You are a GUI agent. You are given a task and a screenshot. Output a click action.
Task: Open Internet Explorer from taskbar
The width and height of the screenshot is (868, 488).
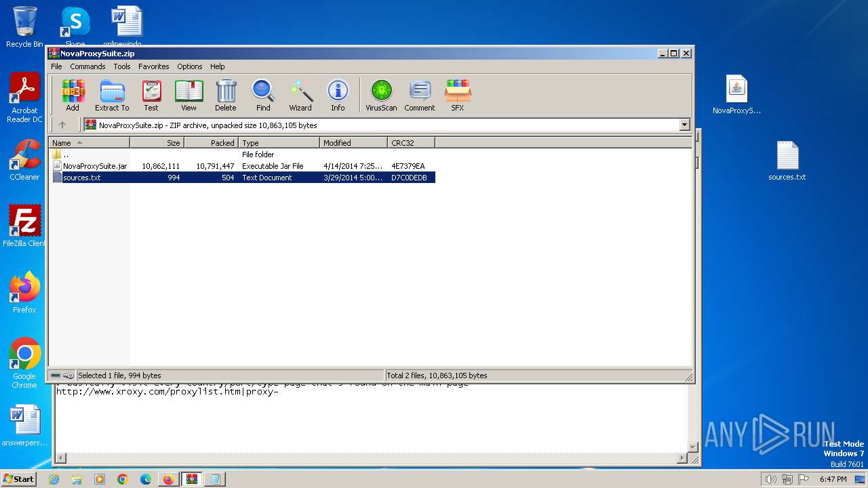54,479
